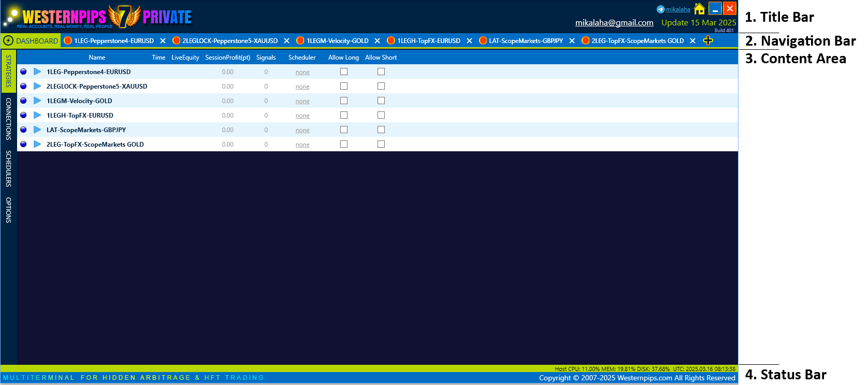Click the blue status dot for 1LEG-Pepperstone4-EURUSD
Screen dimensions: 868x385
pos(23,72)
